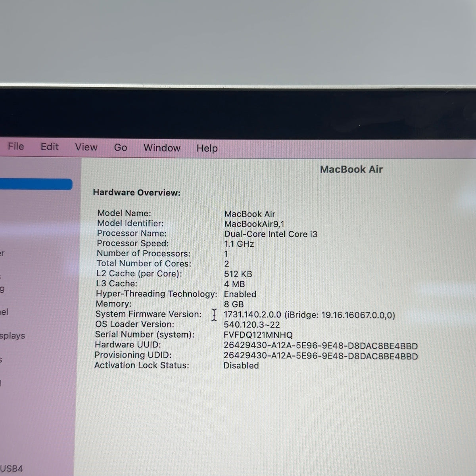Click the 8 GB memory value
The width and height of the screenshot is (476, 476).
(x=234, y=304)
